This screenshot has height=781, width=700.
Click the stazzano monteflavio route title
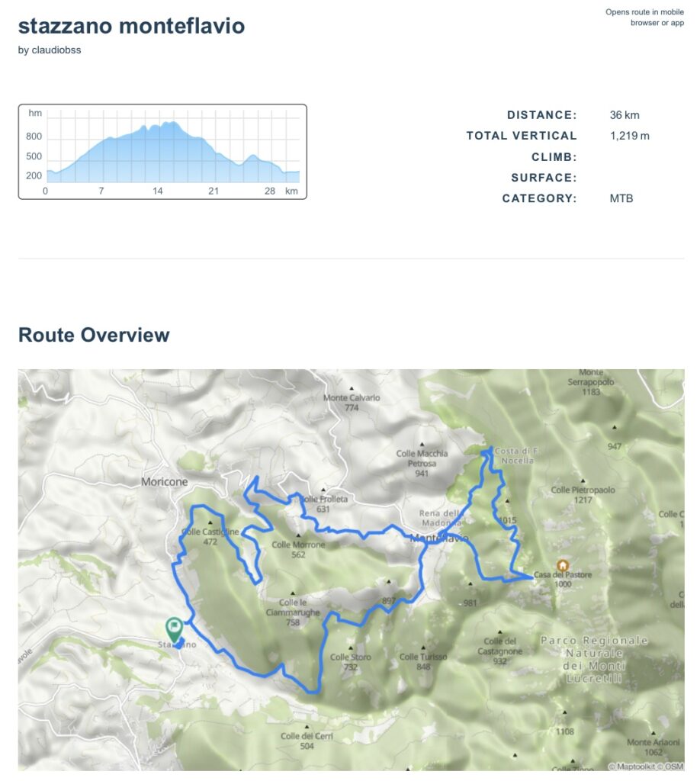tap(131, 26)
